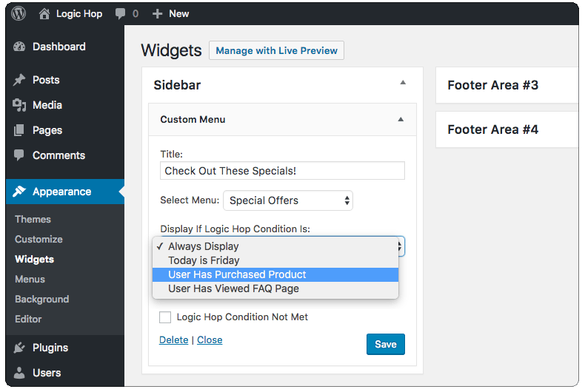This screenshot has width=585, height=392.
Task: Collapse the Sidebar widget area arrow
Action: coord(403,82)
